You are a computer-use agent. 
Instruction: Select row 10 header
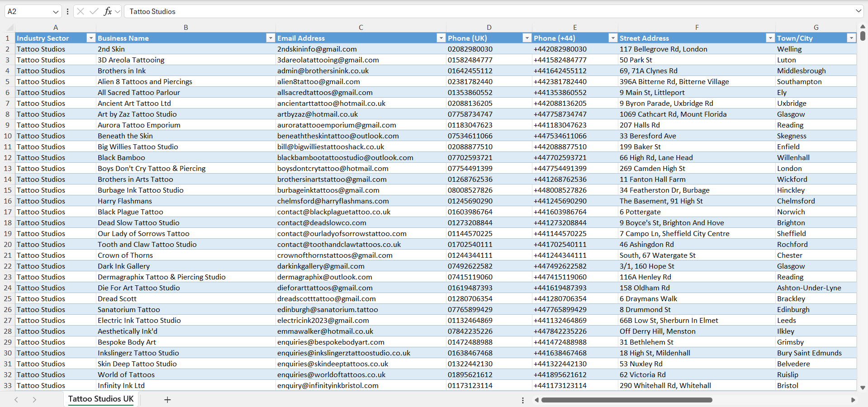point(8,136)
